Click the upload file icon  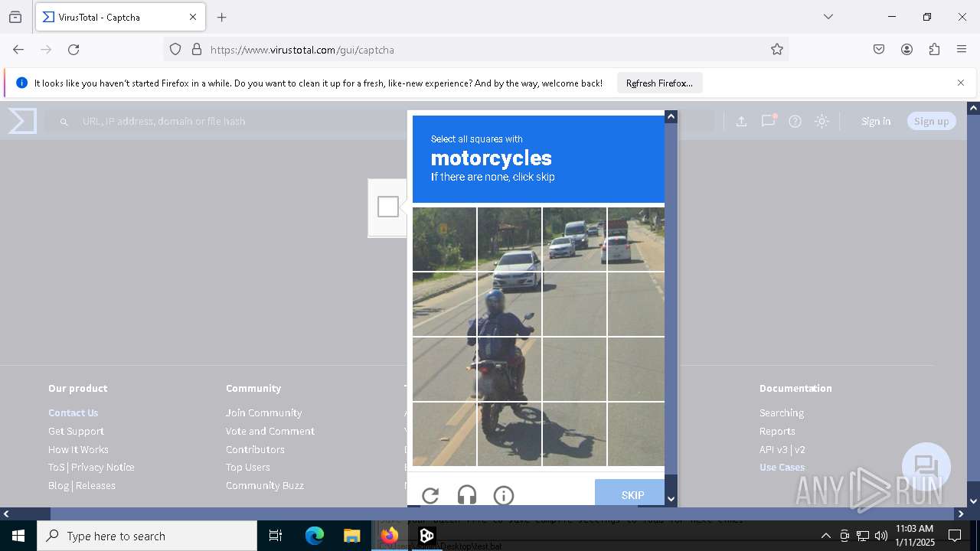click(x=741, y=121)
